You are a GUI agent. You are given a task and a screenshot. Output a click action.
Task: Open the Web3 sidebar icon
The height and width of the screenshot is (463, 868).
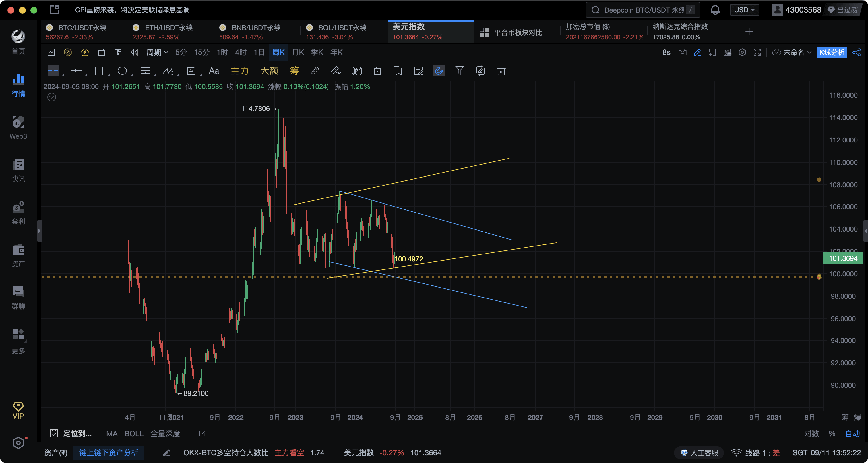[x=18, y=127]
